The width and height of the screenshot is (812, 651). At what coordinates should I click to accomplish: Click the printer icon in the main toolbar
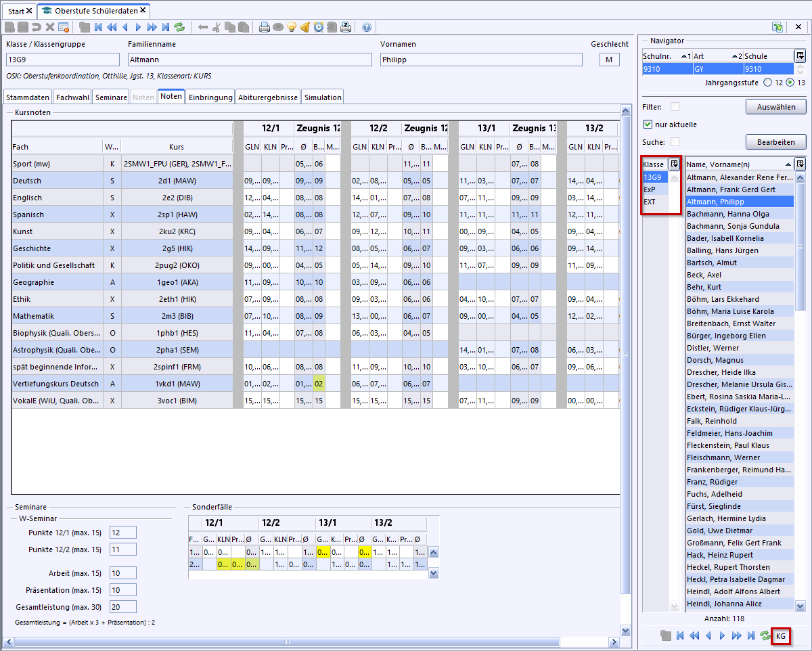(265, 27)
